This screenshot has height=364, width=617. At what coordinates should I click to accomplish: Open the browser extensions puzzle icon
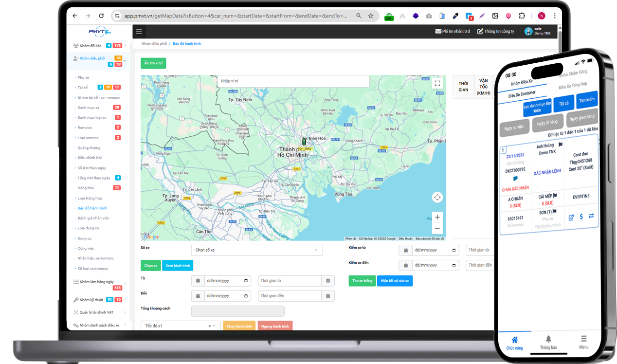pos(522,16)
